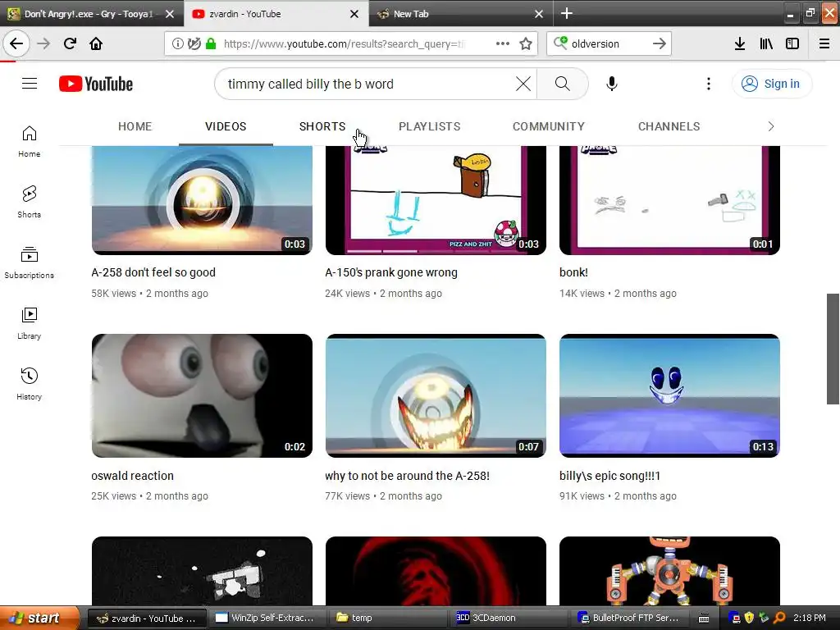Switch to the SHORTS channel tab
This screenshot has height=630, width=840.
click(x=322, y=126)
